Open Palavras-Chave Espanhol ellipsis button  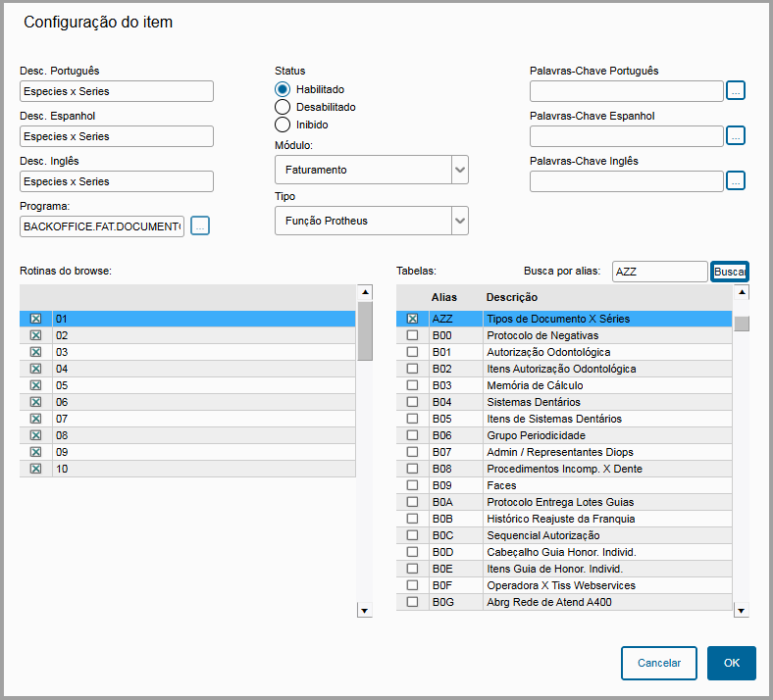[x=736, y=136]
